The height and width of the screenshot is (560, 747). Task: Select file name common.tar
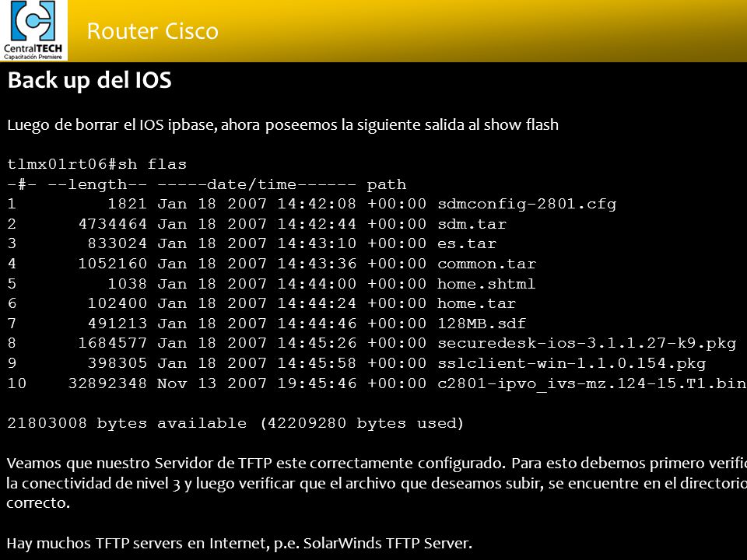486,264
